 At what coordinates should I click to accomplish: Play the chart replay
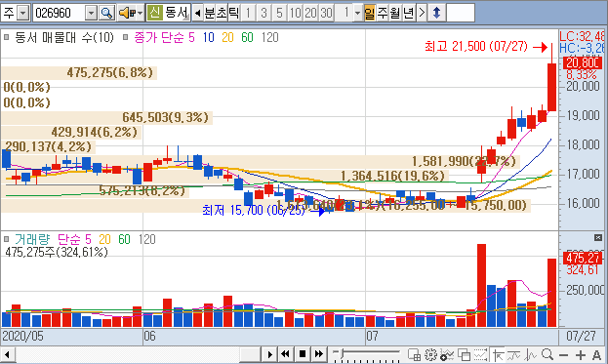coord(269,354)
